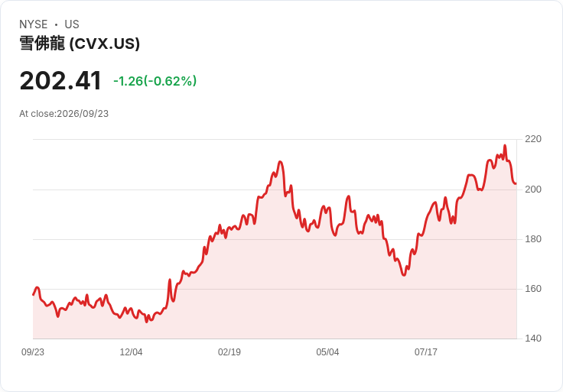The width and height of the screenshot is (563, 392).
Task: Select the price change -1.26(-0.62%) text
Action: (x=155, y=81)
